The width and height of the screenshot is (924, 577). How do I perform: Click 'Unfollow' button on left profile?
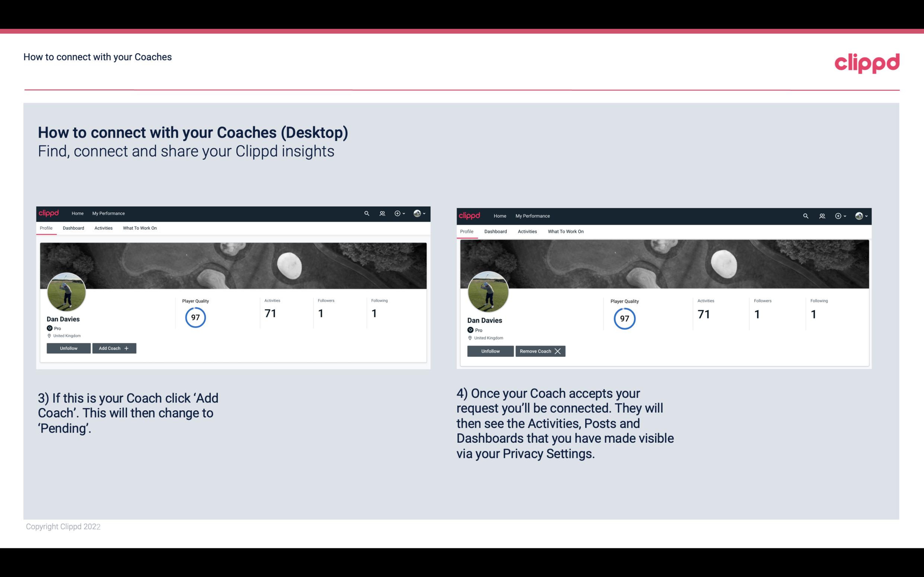pyautogui.click(x=68, y=348)
